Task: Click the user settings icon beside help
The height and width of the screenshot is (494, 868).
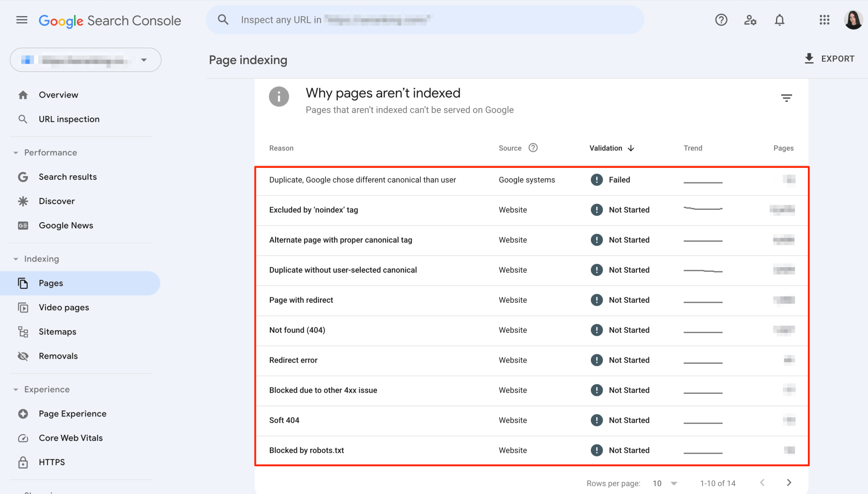Action: point(750,20)
